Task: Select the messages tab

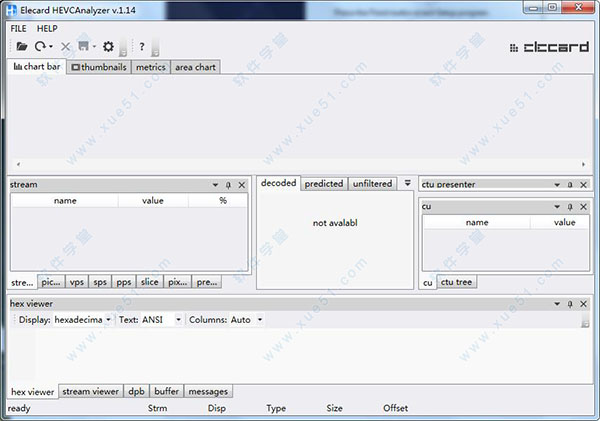Action: (208, 392)
